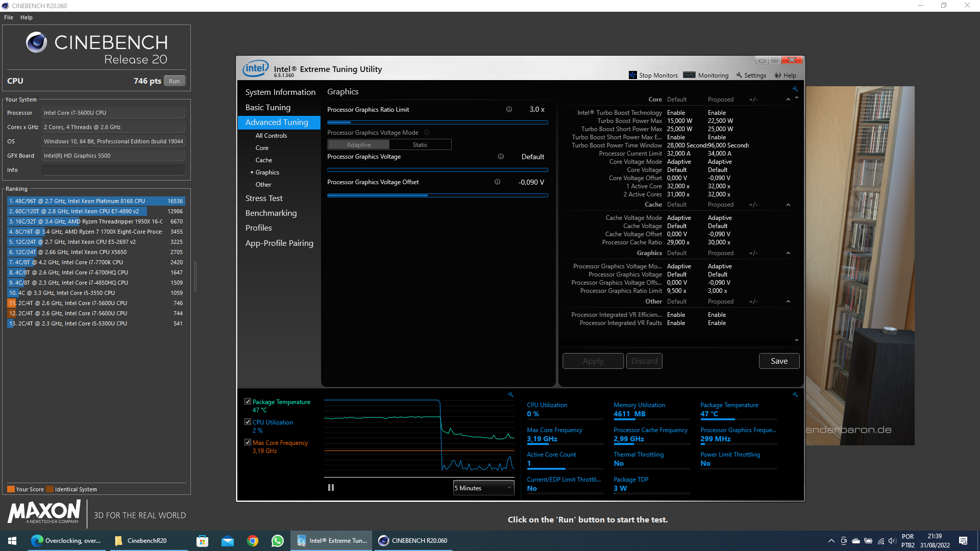The height and width of the screenshot is (551, 980).
Task: Uncheck Max Core Frequency graph checkbox
Action: [x=248, y=442]
